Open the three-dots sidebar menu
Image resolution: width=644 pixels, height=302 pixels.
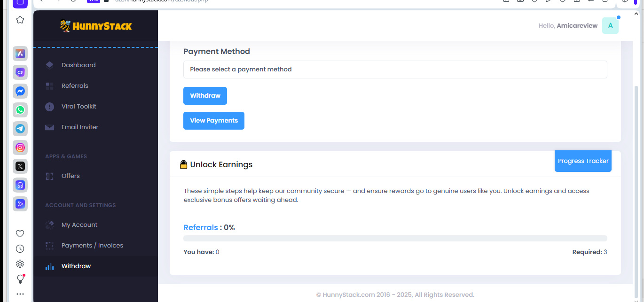(20, 294)
